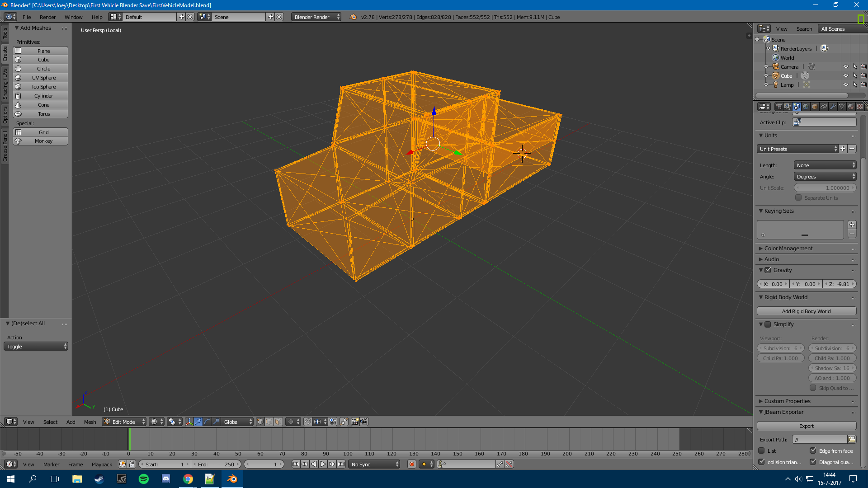
Task: Enable face select mode in viewport header
Action: click(278, 422)
